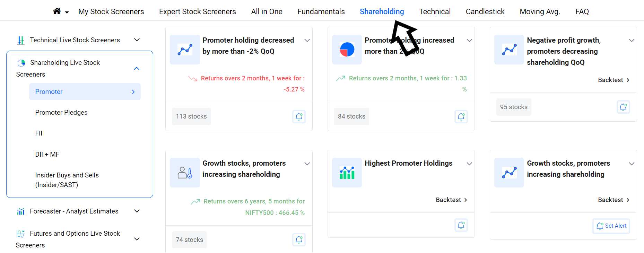Click pie chart icon of Promoter holding increased
644x253 pixels.
click(347, 50)
